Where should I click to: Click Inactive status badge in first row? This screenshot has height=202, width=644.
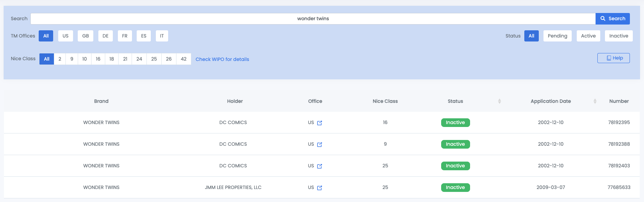[455, 123]
